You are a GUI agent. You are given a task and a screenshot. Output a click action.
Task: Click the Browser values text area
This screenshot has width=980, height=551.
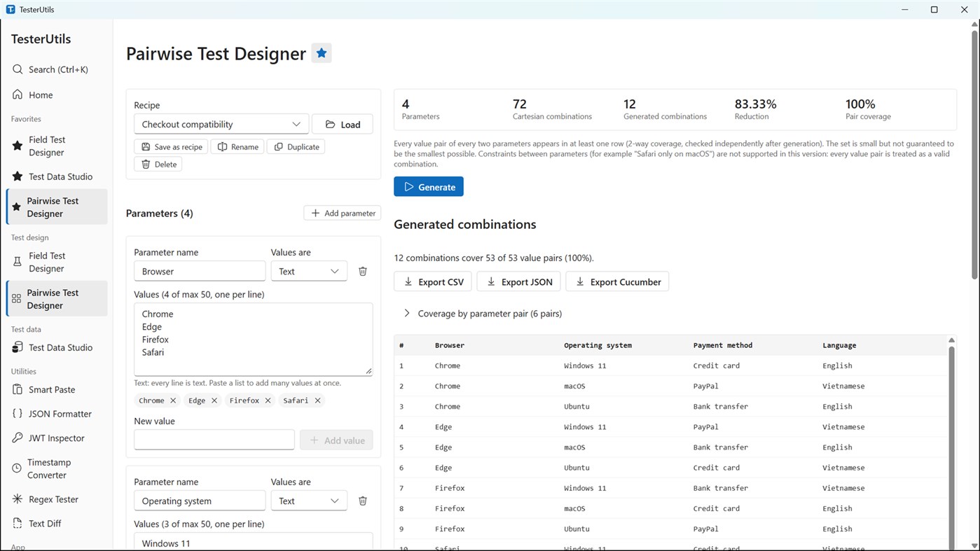click(253, 339)
